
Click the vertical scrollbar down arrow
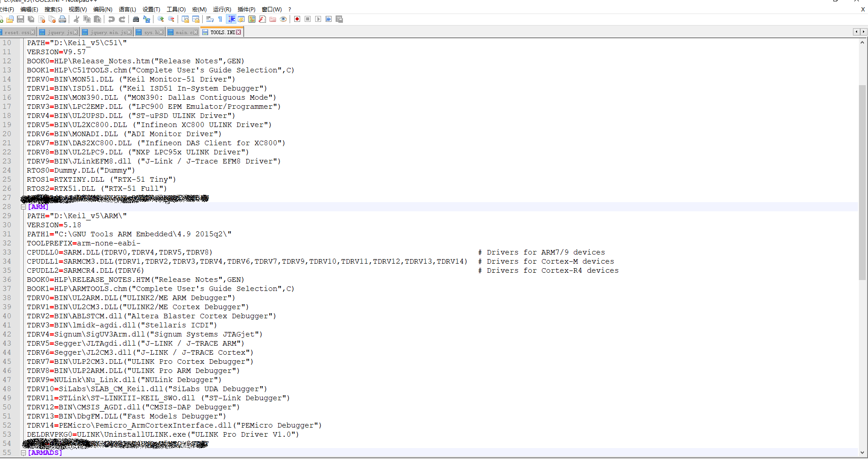(862, 453)
